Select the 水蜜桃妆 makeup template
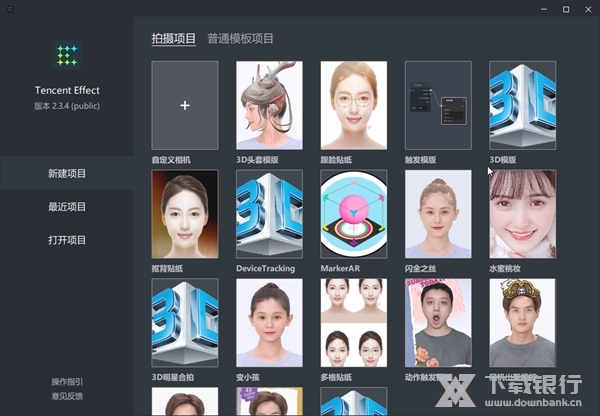Viewport: 600px width, 416px height. 523,214
